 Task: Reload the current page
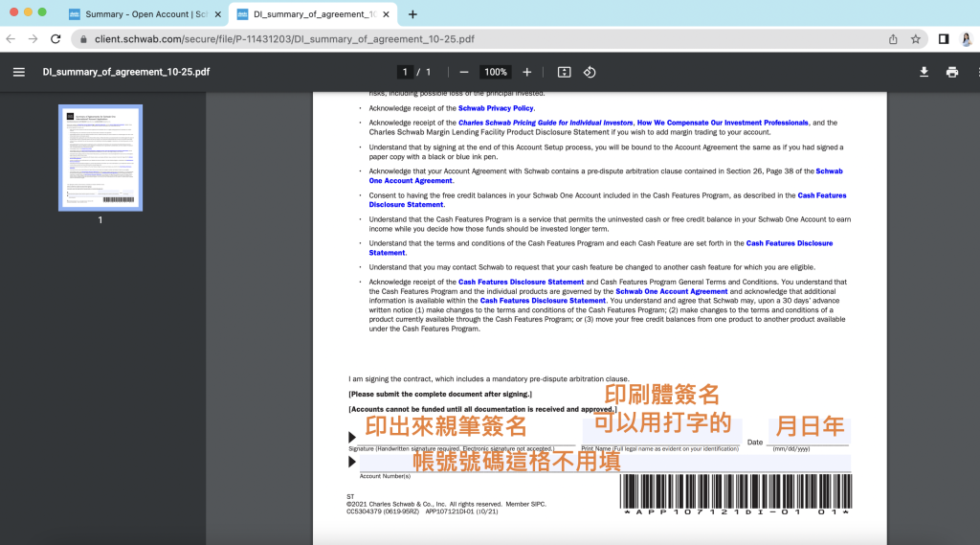pyautogui.click(x=56, y=39)
